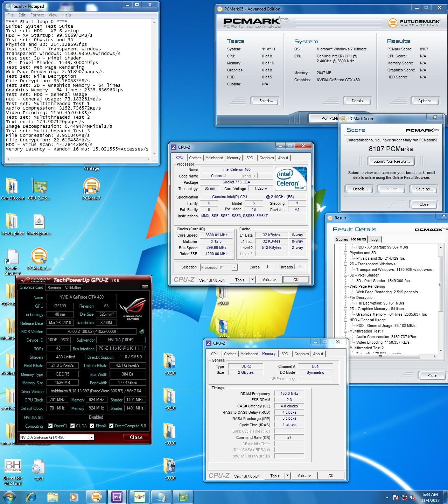448x504 pixels.
Task: Launch the PCMark 7 desktop shortcut
Action: pyautogui.click(x=91, y=188)
